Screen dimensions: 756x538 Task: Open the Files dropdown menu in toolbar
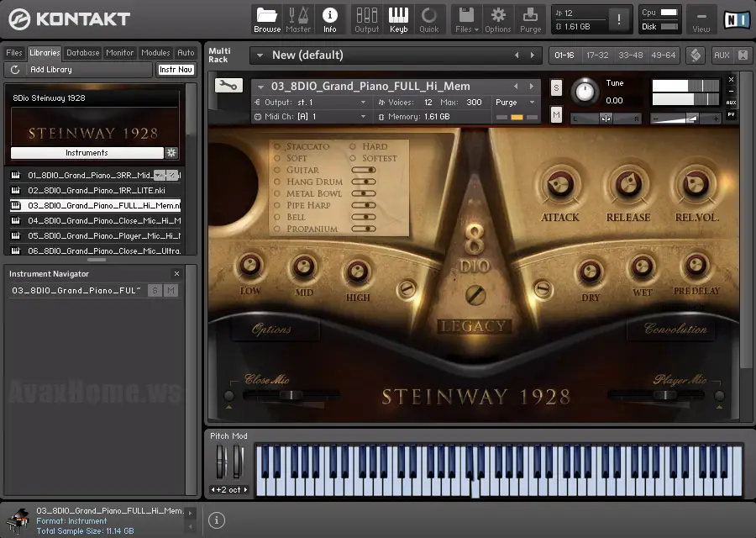click(x=467, y=20)
